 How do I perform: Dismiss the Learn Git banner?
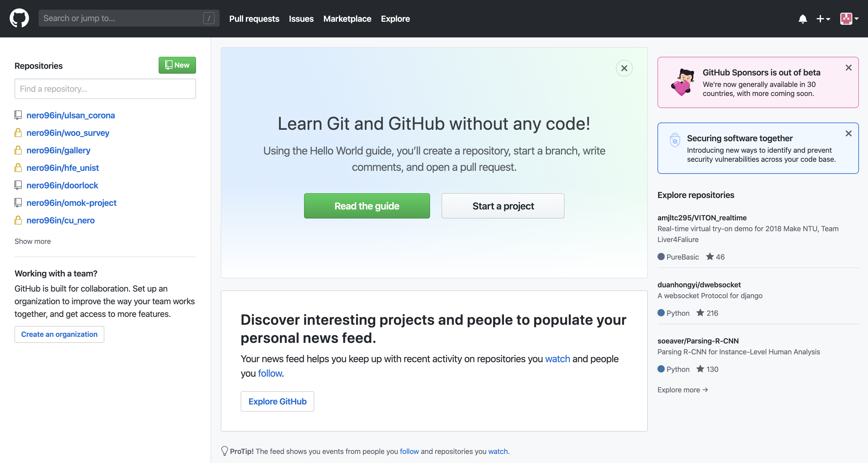click(624, 69)
